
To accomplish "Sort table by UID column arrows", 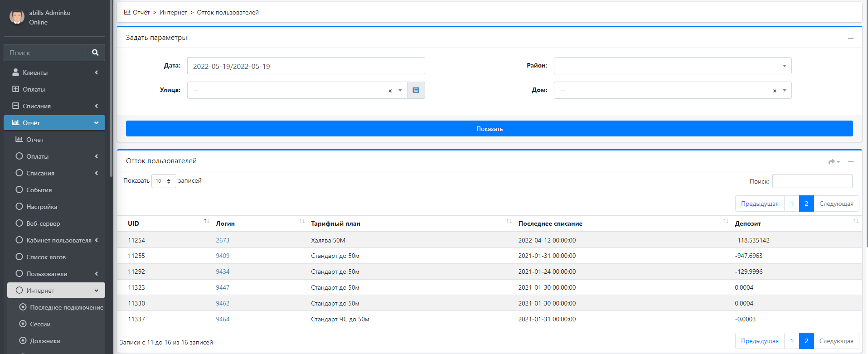I will click(206, 222).
